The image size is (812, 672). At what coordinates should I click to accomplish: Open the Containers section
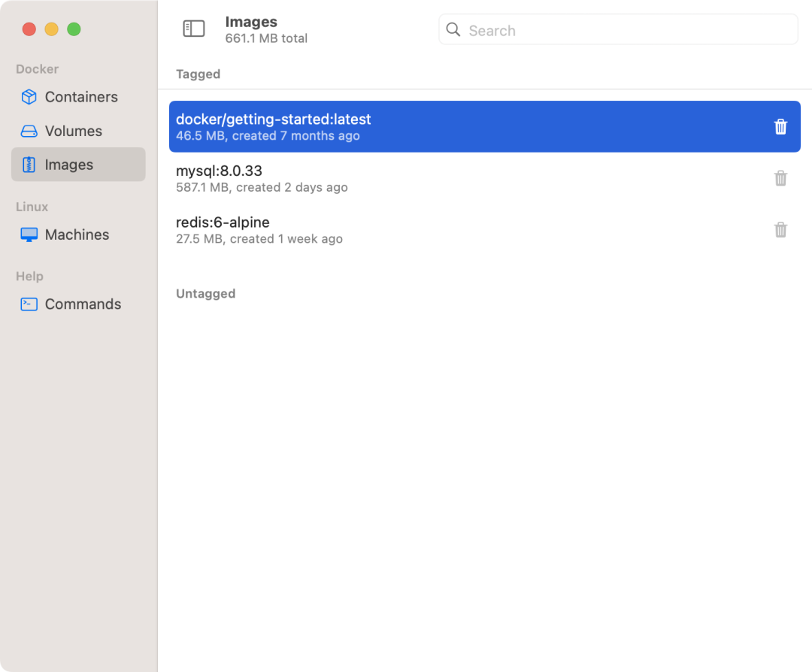point(78,97)
